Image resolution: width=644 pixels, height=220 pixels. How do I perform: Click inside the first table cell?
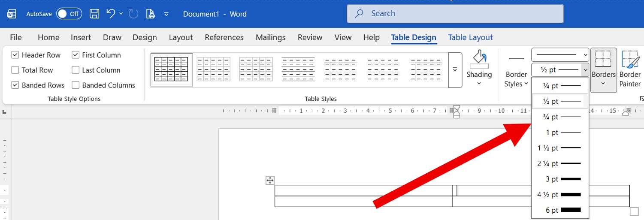click(363, 190)
